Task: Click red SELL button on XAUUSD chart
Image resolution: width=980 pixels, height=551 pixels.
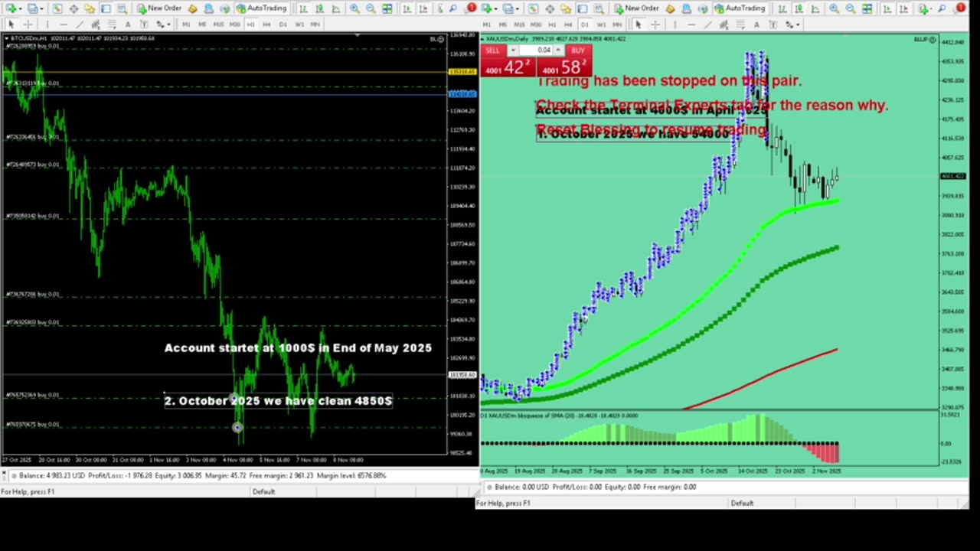Action: click(492, 51)
